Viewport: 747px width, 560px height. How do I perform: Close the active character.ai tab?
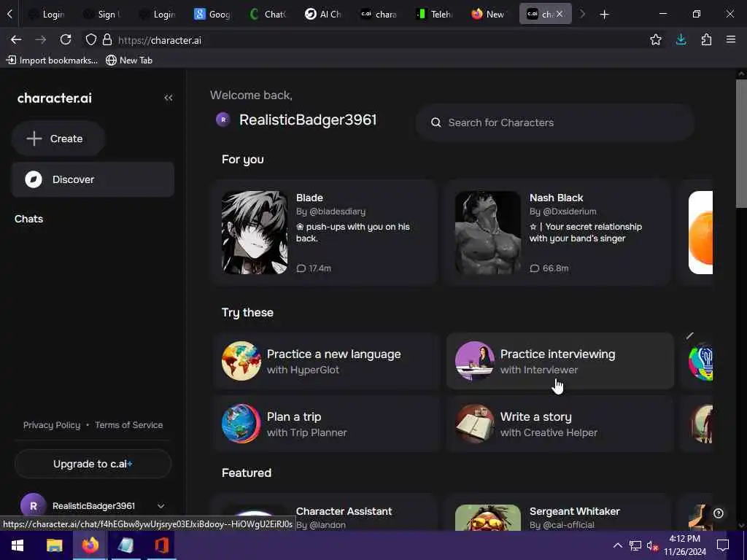click(560, 15)
